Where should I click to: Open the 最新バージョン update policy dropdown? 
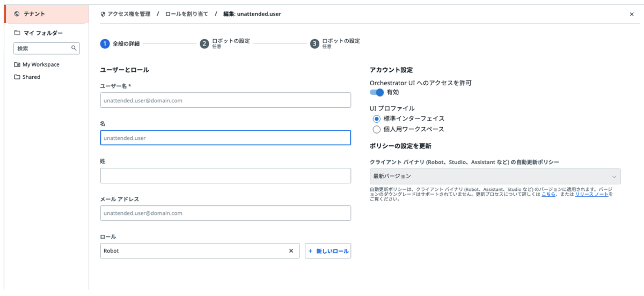pyautogui.click(x=495, y=176)
